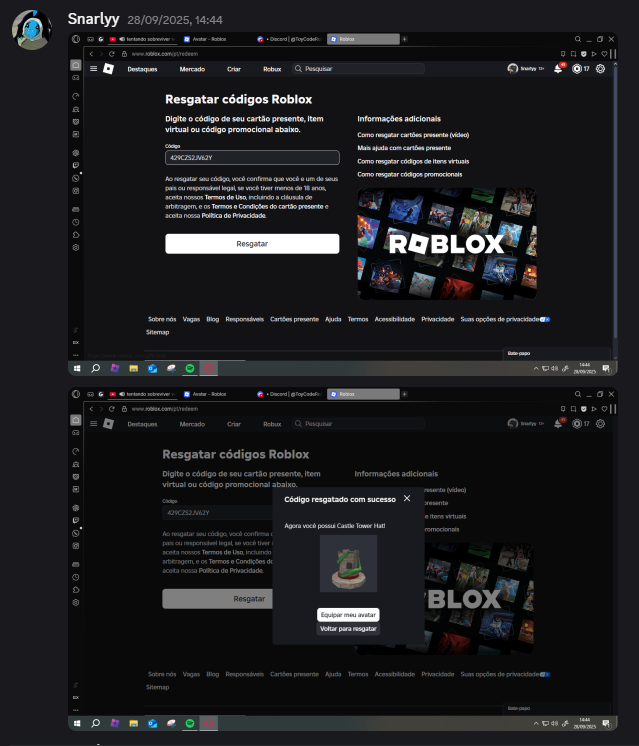Image resolution: width=639 pixels, height=746 pixels.
Task: In the first screenshot, click the taskbar clock showing 14:44
Action: (584, 368)
